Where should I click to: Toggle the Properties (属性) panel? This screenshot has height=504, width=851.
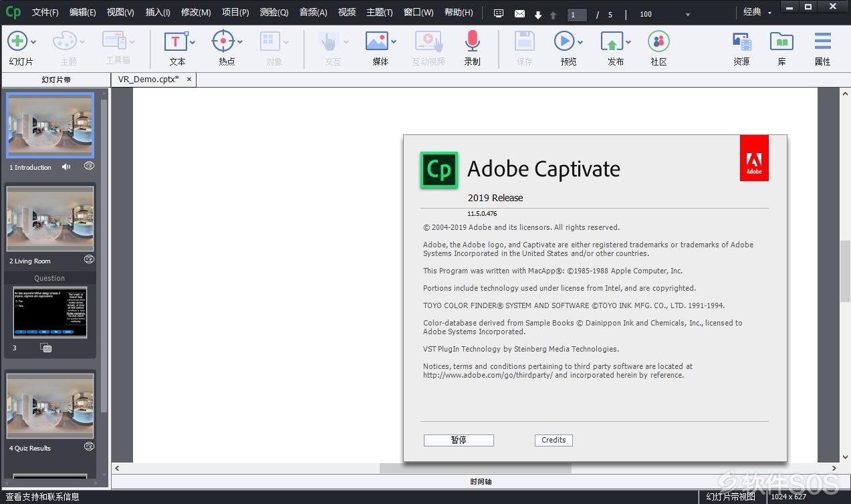click(822, 41)
